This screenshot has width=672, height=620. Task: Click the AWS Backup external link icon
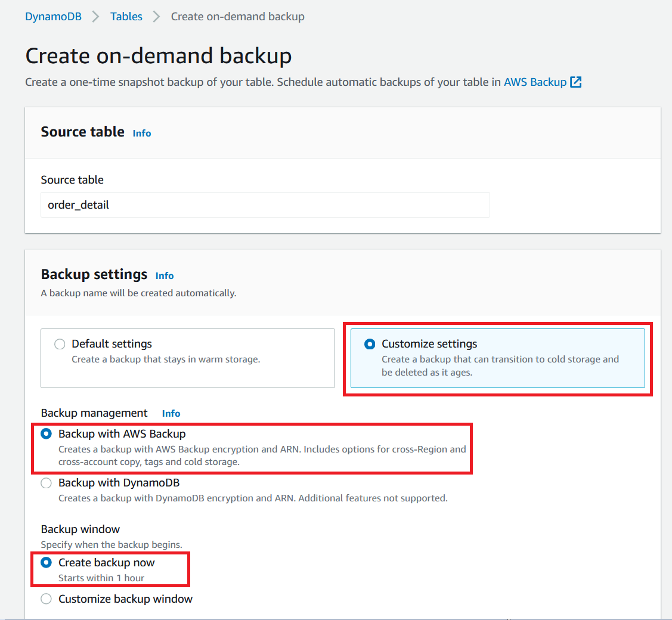576,82
